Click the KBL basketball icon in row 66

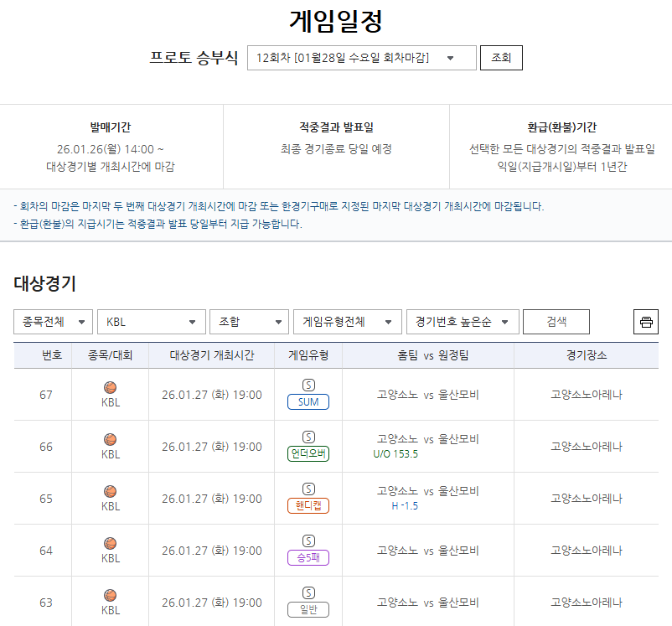pyautogui.click(x=109, y=441)
